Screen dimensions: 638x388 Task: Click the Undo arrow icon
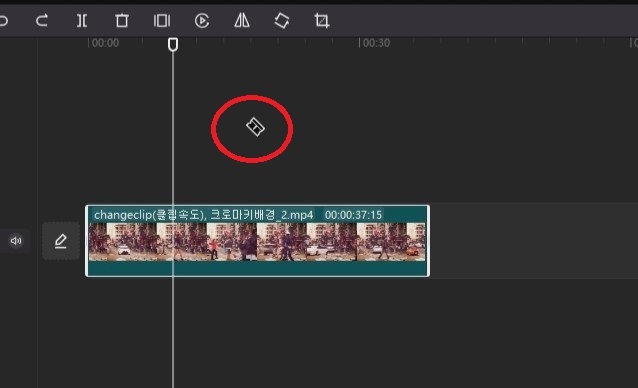tap(3, 20)
